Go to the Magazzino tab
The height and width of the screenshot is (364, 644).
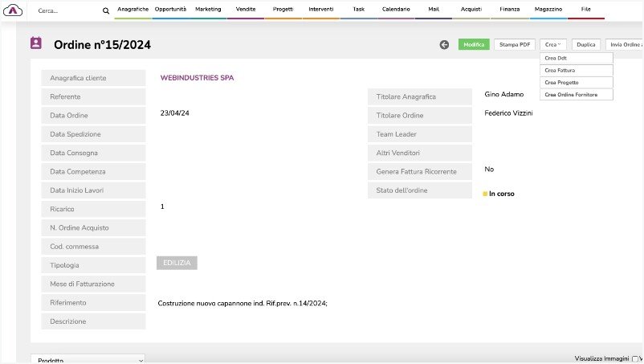[x=548, y=9]
